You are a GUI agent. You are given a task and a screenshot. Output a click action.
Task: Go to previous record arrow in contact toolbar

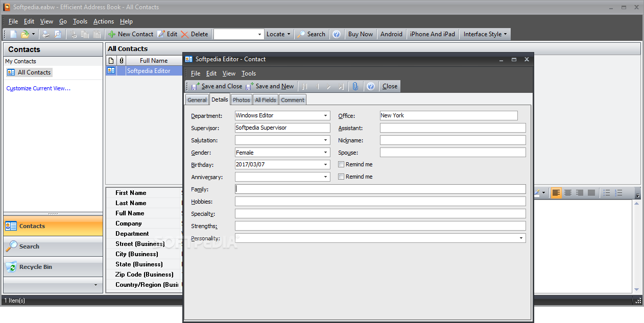(x=318, y=86)
